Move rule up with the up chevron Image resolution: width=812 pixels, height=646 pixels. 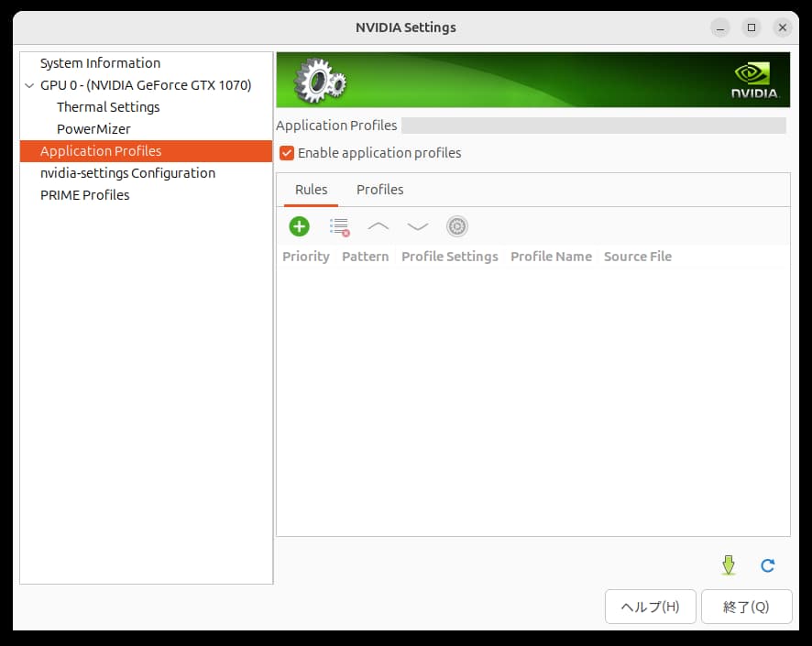(x=378, y=226)
